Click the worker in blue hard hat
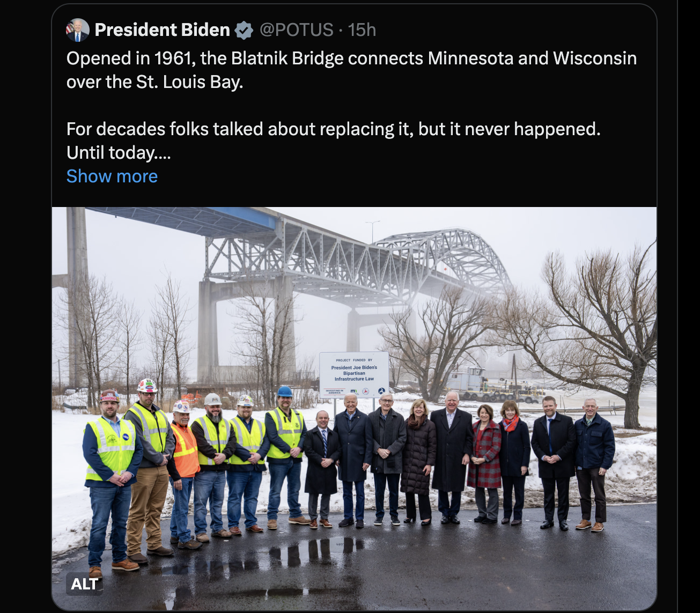 coord(285,455)
